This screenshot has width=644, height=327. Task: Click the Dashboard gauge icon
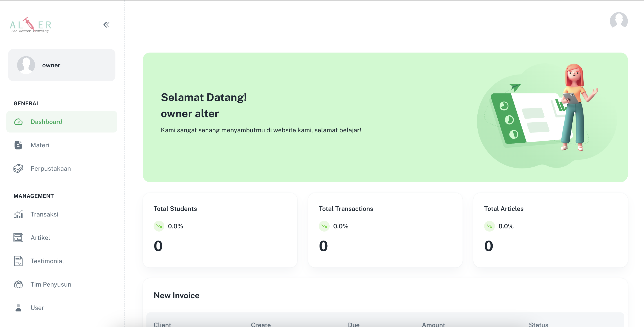(x=18, y=122)
